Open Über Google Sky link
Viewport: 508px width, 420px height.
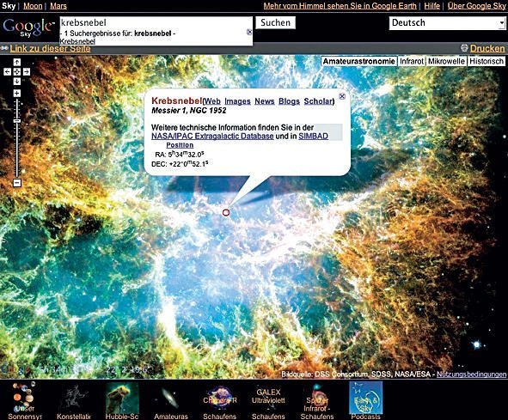point(476,6)
